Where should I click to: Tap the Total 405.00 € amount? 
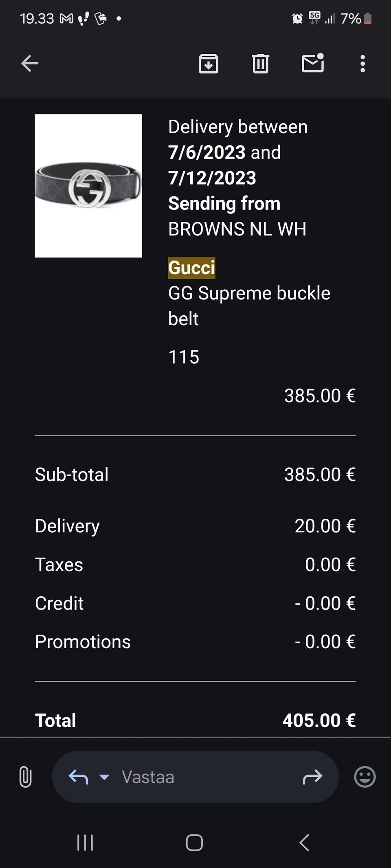point(319,720)
